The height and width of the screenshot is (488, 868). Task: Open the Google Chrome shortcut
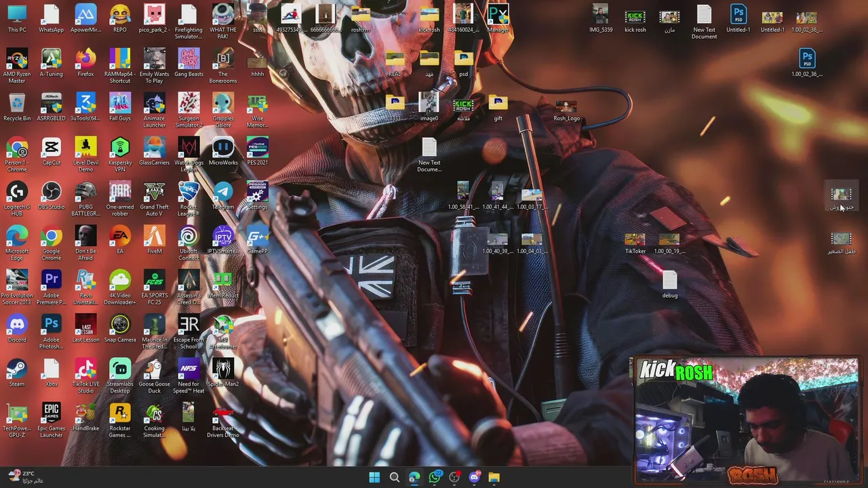(52, 243)
